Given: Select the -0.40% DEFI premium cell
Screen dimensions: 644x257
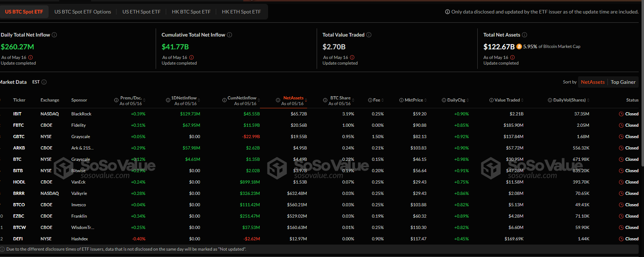Looking at the screenshot, I should tap(139, 239).
